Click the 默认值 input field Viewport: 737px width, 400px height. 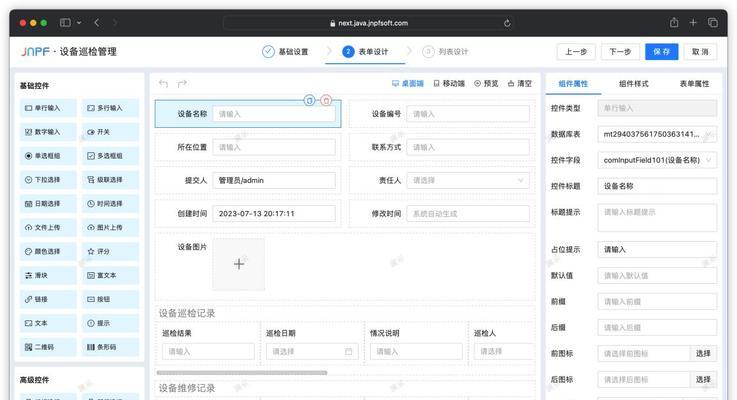[657, 275]
